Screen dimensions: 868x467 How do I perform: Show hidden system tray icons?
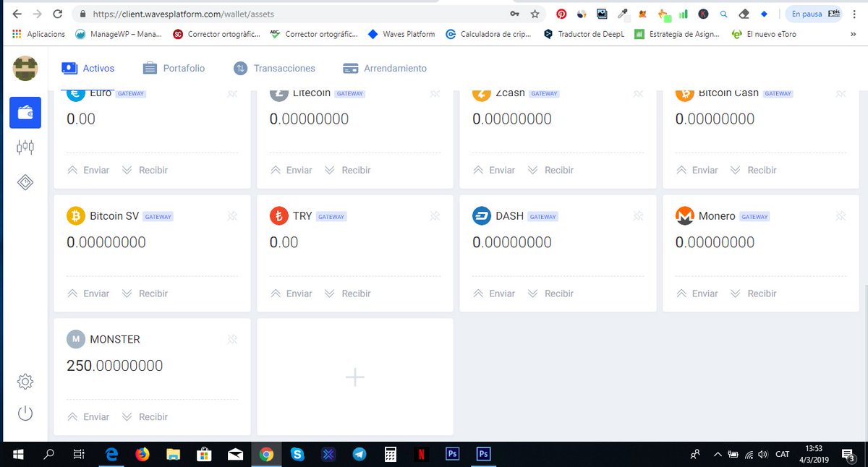717,455
